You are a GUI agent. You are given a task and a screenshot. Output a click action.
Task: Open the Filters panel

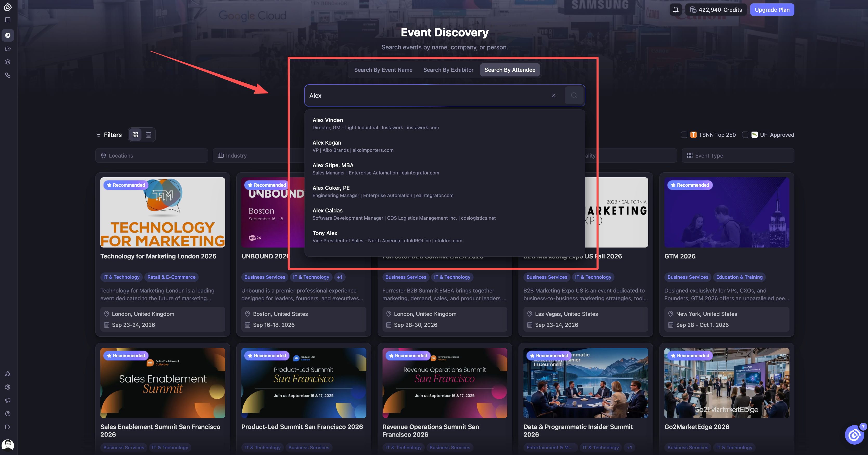point(109,135)
